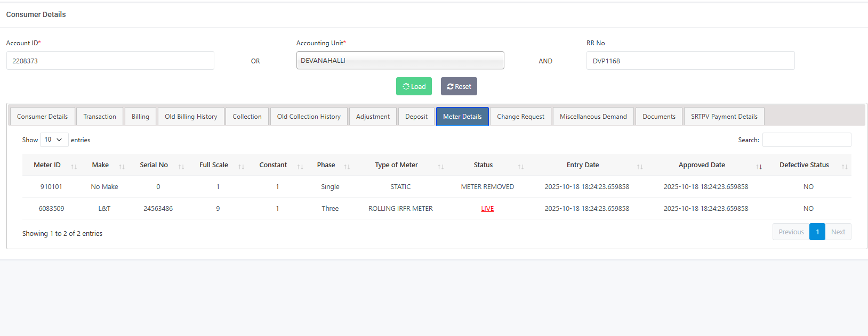This screenshot has height=336, width=868.
Task: Click the sort icon next to Full Scale
Action: pyautogui.click(x=241, y=167)
